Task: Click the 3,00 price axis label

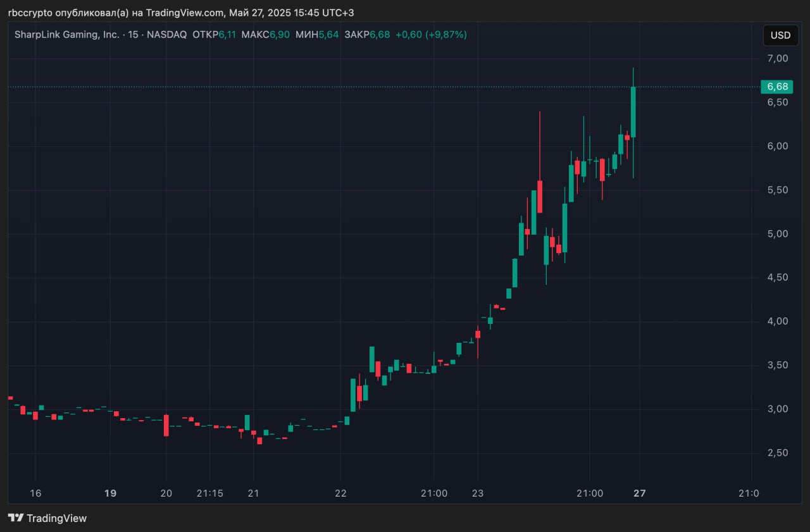Action: click(777, 409)
